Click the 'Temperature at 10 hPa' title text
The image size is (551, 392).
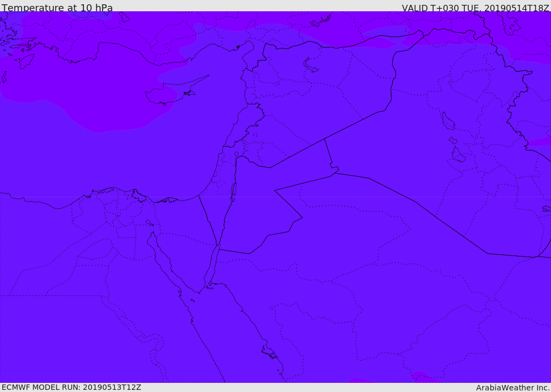[57, 8]
